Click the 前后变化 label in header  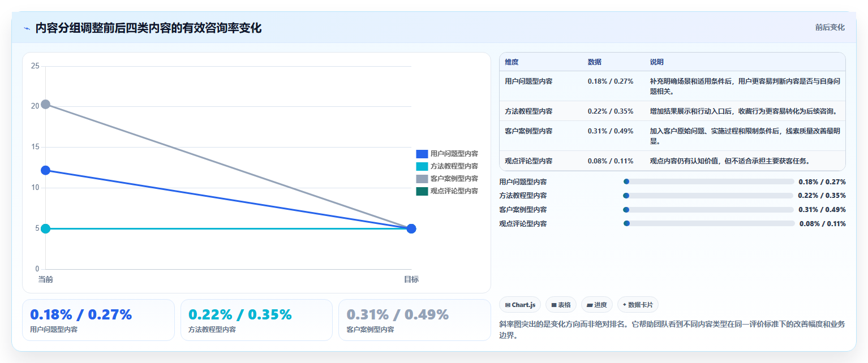pyautogui.click(x=830, y=27)
